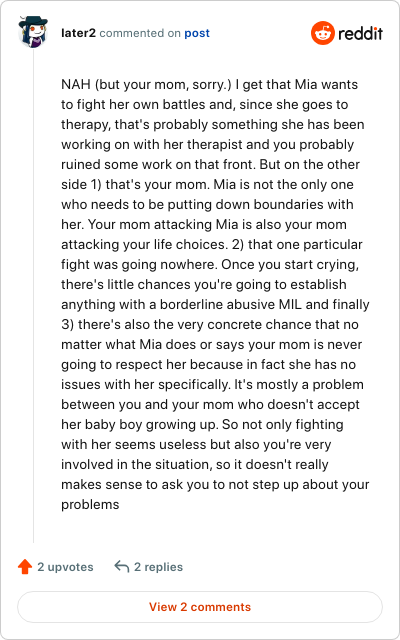This screenshot has height=640, width=400.
Task: Click the "2 upvotes" label
Action: click(65, 567)
